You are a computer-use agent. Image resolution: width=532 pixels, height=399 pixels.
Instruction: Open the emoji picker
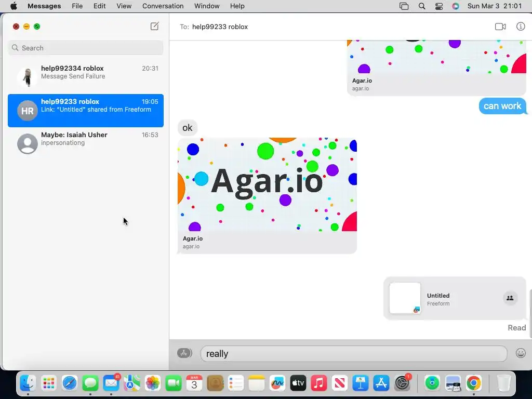[x=521, y=353]
